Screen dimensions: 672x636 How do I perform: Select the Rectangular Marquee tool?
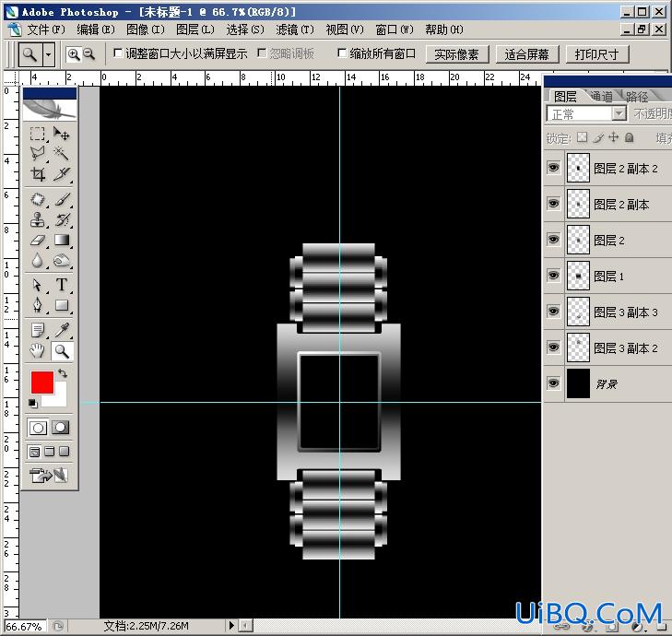click(x=37, y=134)
